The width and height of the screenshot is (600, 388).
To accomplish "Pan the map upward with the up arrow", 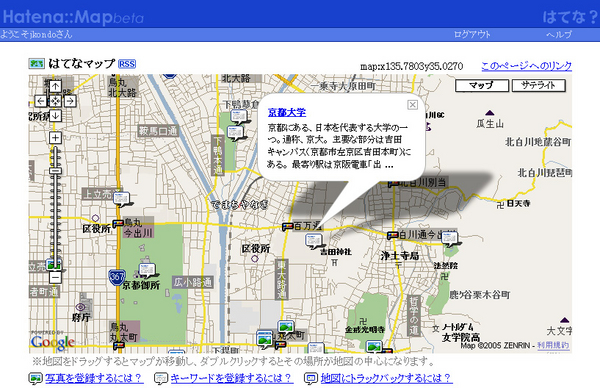I will click(x=55, y=86).
